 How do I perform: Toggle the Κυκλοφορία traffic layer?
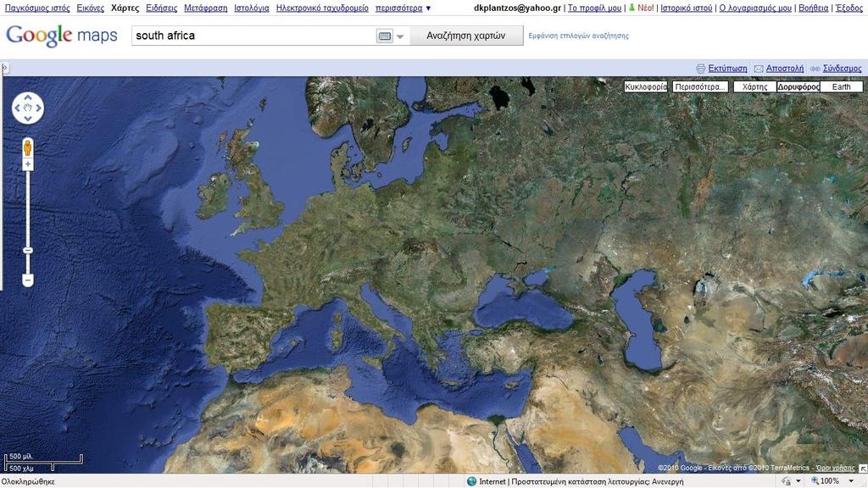click(645, 87)
